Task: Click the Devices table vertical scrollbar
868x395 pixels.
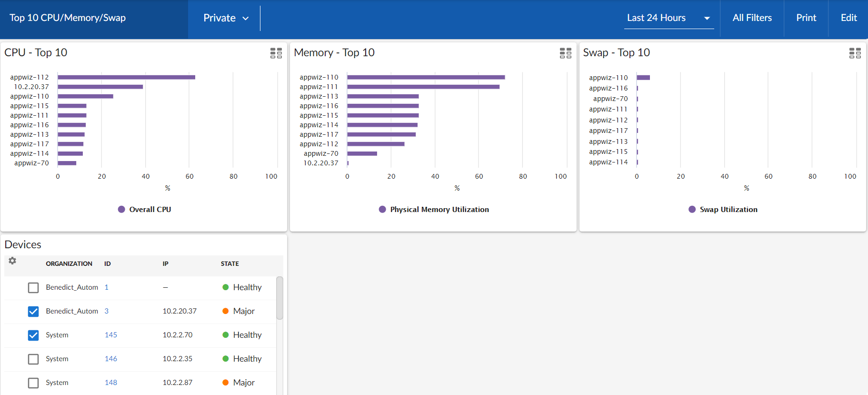Action: [x=279, y=298]
